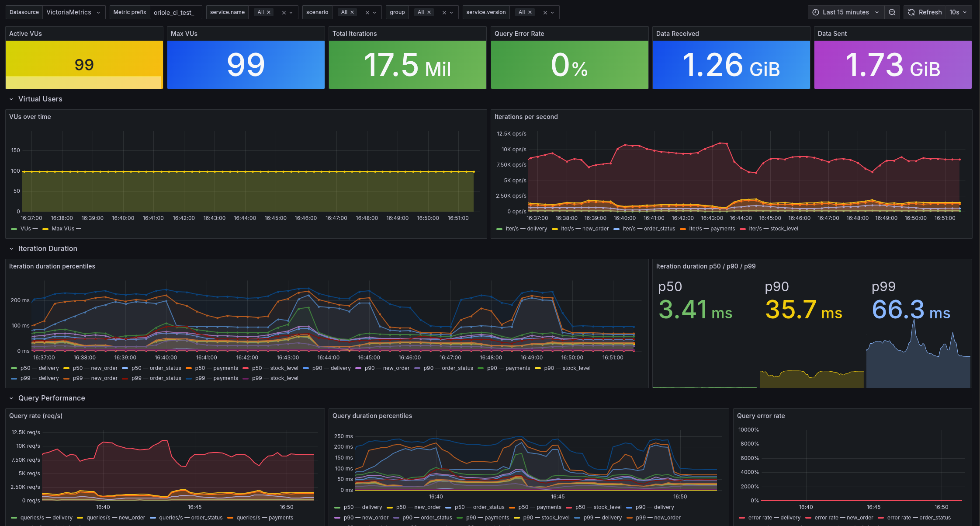
Task: Click the zoom-out time range magnifier icon
Action: pyautogui.click(x=892, y=12)
